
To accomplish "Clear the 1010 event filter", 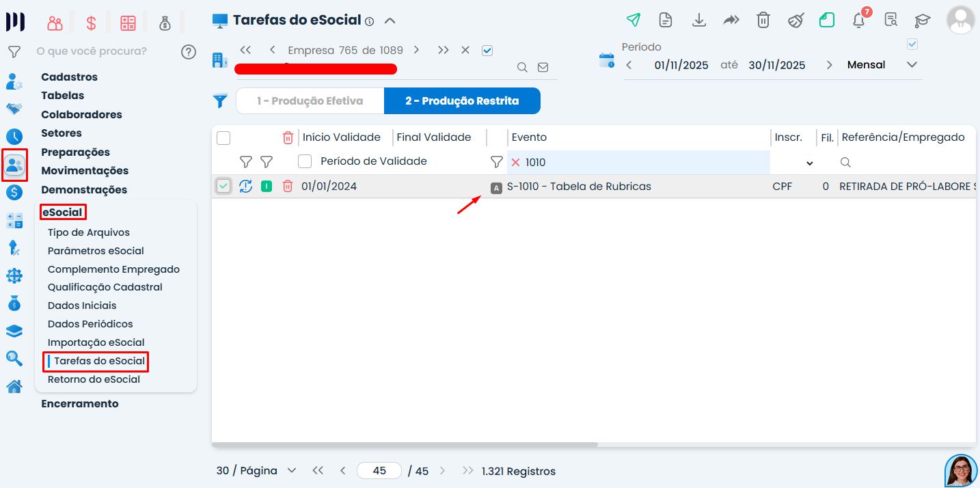I will click(515, 163).
